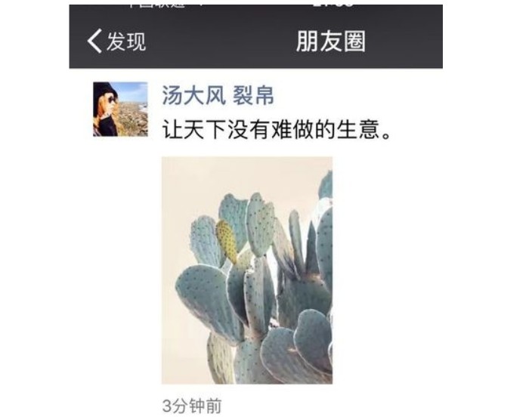Click the 生意 words ending the post

358,130
